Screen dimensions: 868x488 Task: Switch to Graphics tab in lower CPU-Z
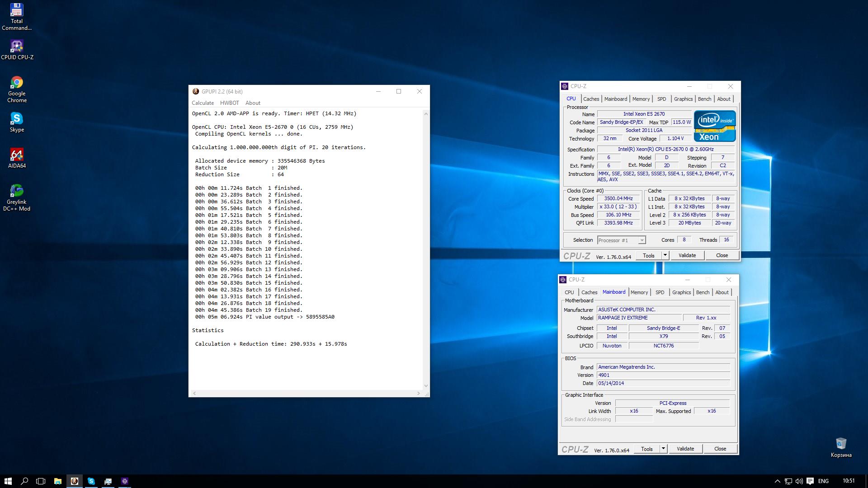pos(681,292)
